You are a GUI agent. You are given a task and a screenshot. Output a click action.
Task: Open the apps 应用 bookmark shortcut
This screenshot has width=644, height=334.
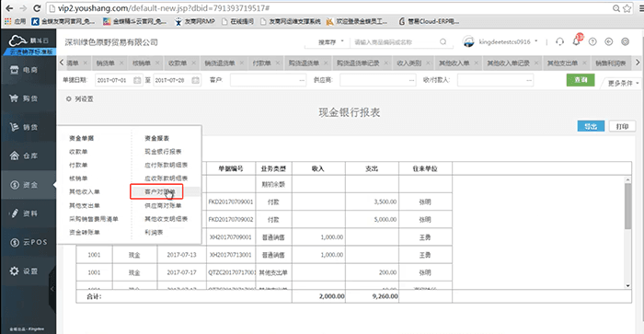pos(16,21)
